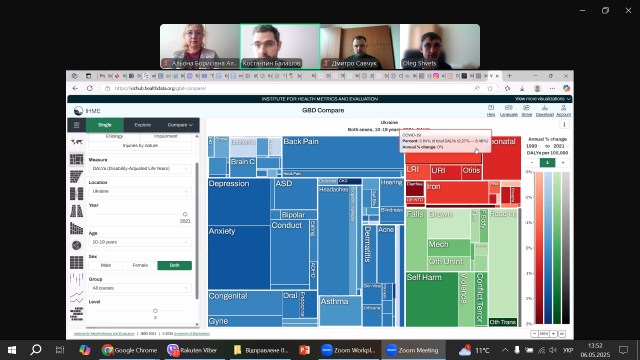
Task: Click the browser address bar URL
Action: tap(160, 88)
